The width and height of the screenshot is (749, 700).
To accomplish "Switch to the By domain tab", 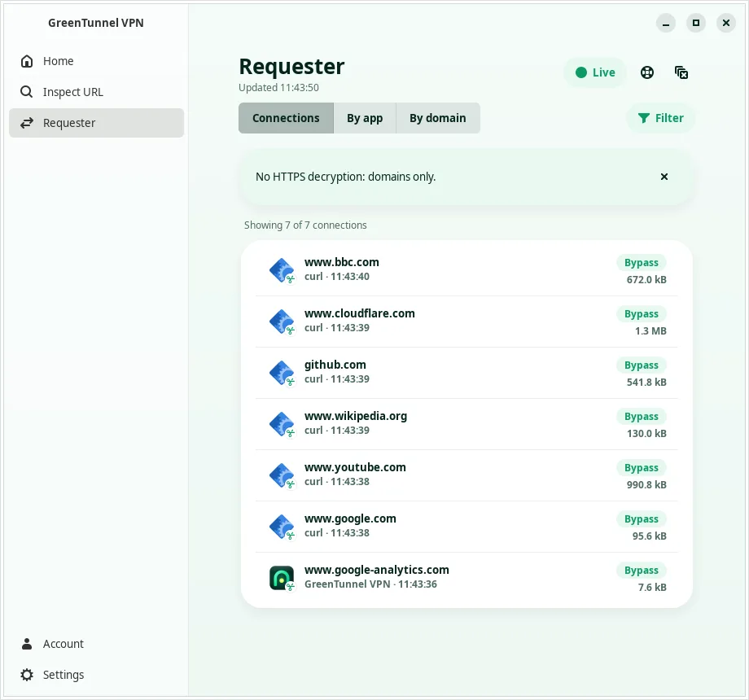I will pyautogui.click(x=437, y=118).
